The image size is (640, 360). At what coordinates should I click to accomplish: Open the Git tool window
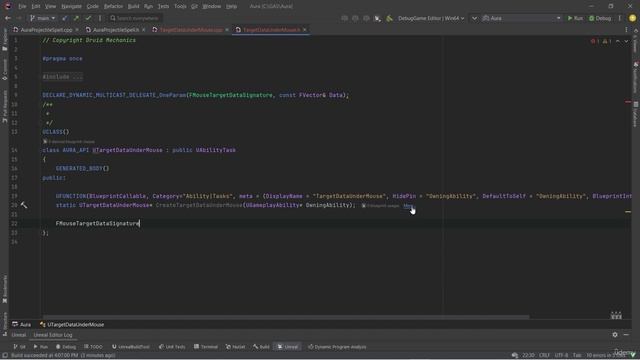point(20,347)
